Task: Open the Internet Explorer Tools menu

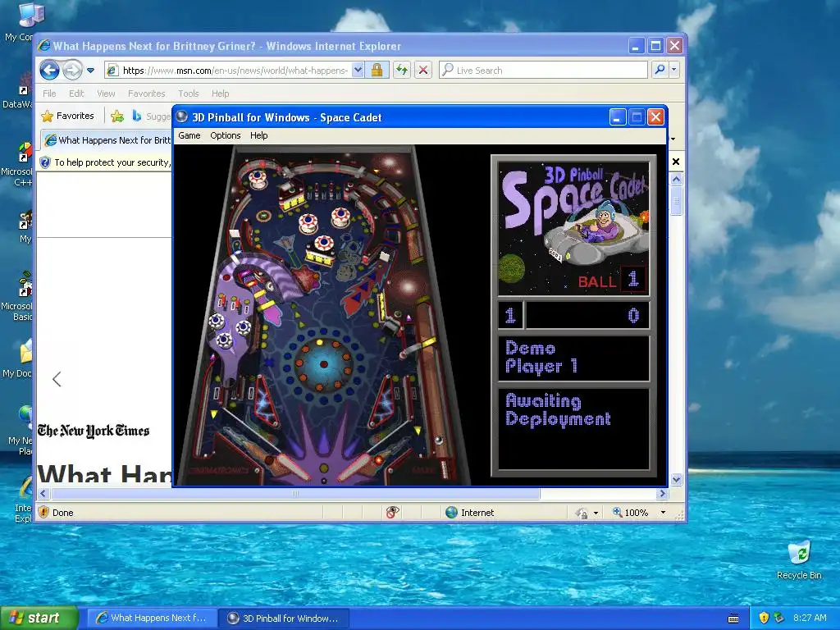Action: [x=188, y=94]
